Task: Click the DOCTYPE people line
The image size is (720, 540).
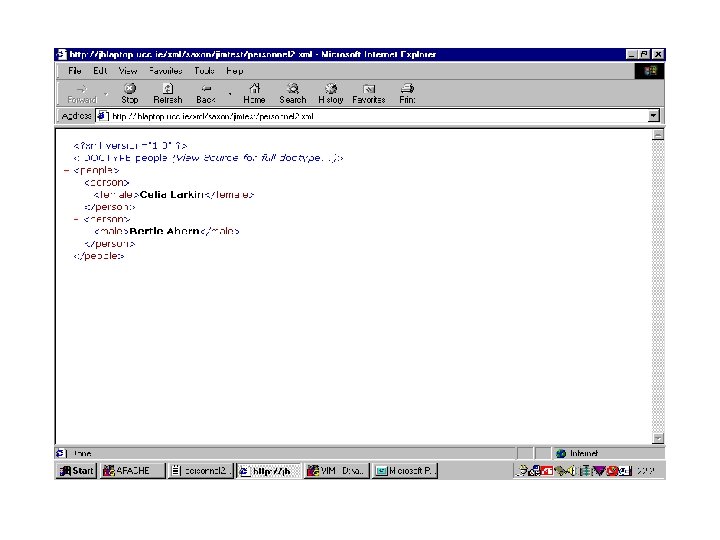Action: 208,158
